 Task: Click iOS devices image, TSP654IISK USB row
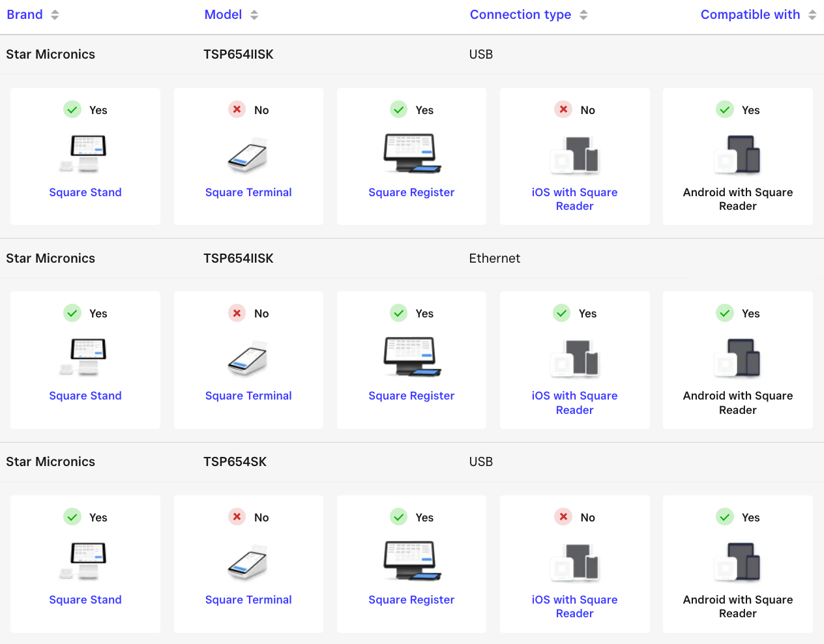pos(574,155)
